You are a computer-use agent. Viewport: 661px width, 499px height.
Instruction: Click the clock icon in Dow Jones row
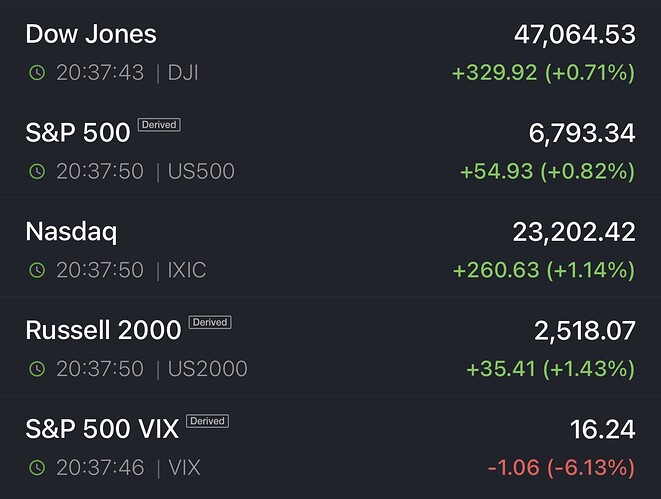click(37, 73)
